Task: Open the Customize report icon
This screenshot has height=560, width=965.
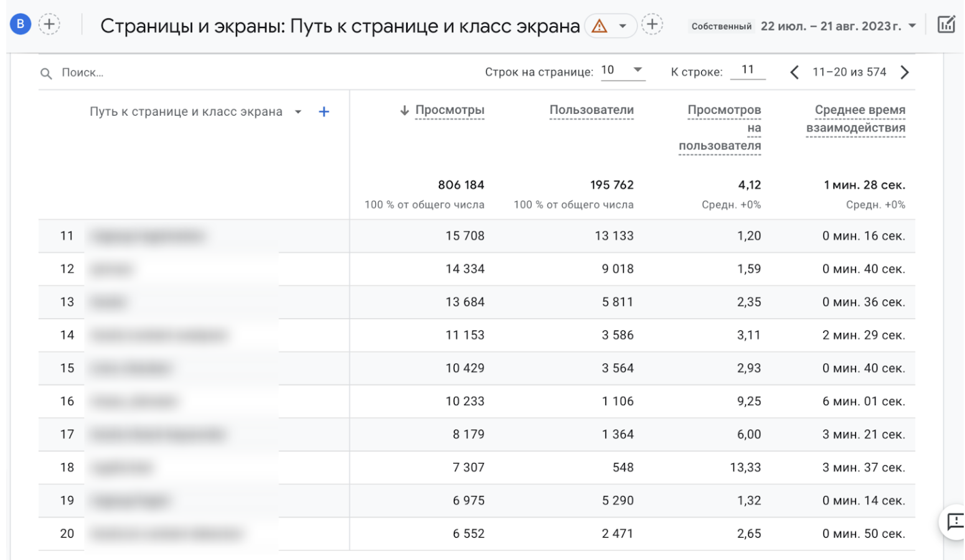Action: pyautogui.click(x=946, y=24)
